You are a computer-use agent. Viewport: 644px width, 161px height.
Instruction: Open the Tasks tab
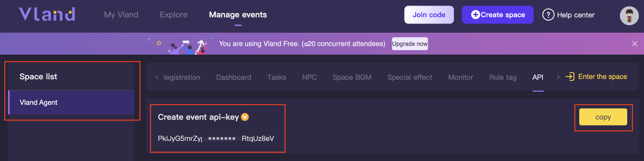pyautogui.click(x=277, y=77)
